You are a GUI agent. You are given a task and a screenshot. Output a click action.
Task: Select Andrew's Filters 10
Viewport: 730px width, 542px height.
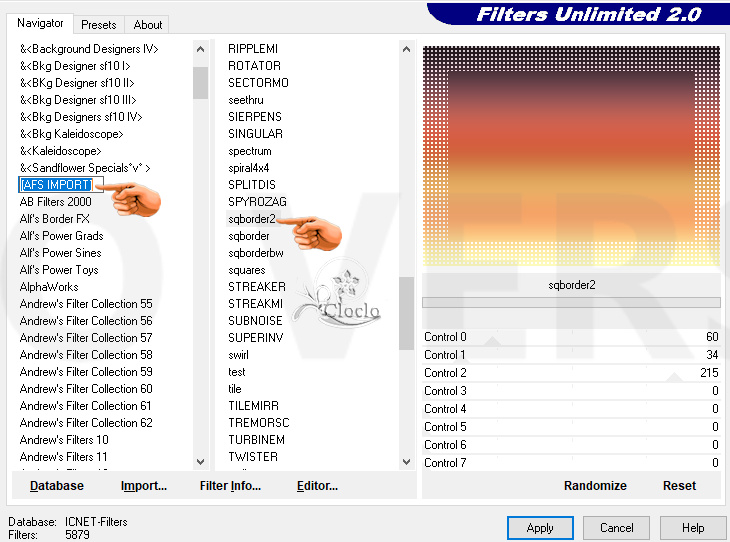point(64,440)
